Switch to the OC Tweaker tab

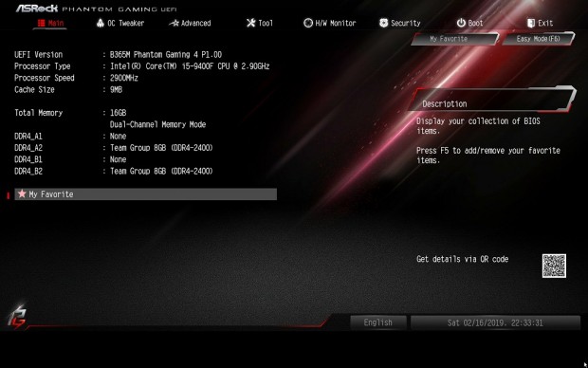click(120, 24)
